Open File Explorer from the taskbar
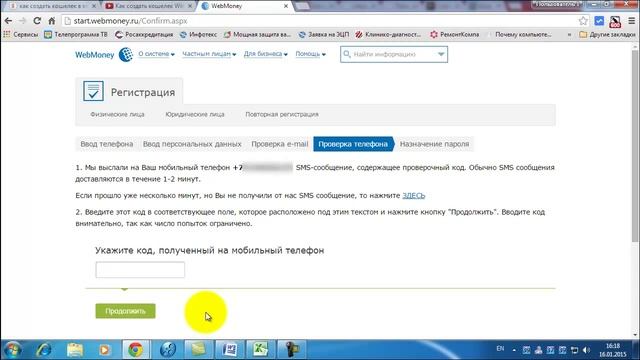This screenshot has height=360, width=640. pyautogui.click(x=75, y=350)
